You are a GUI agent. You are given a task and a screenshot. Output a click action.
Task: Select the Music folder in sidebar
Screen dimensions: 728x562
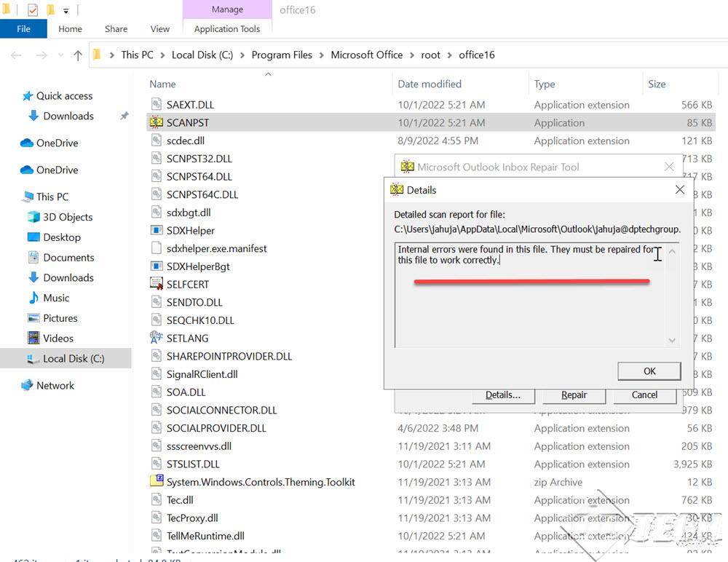(x=56, y=298)
